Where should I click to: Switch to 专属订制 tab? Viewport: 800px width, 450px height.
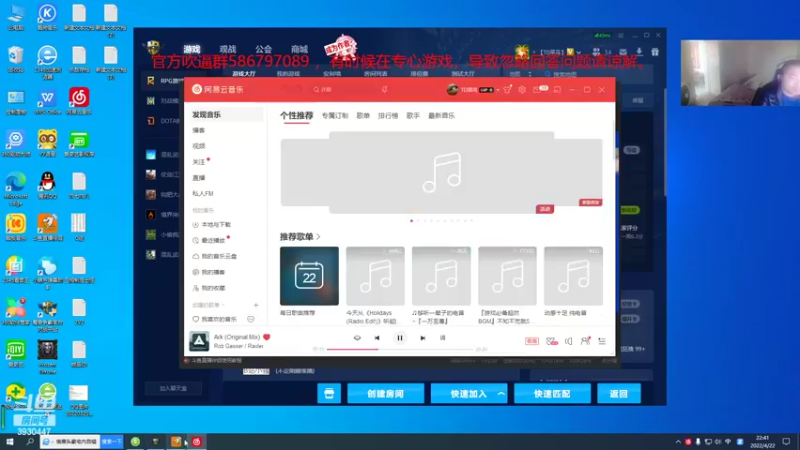click(x=335, y=116)
